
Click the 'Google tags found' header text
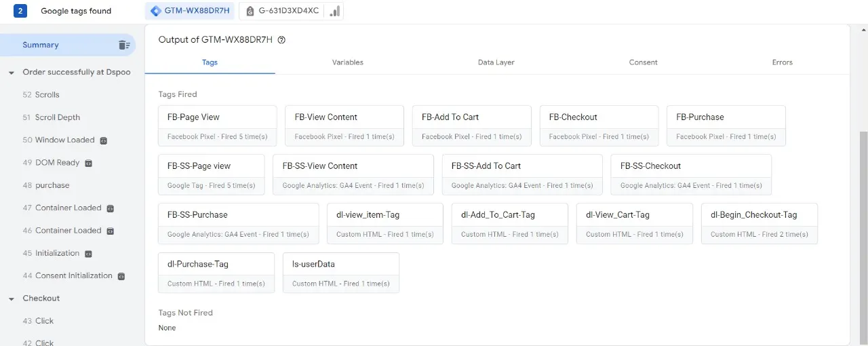coord(76,11)
